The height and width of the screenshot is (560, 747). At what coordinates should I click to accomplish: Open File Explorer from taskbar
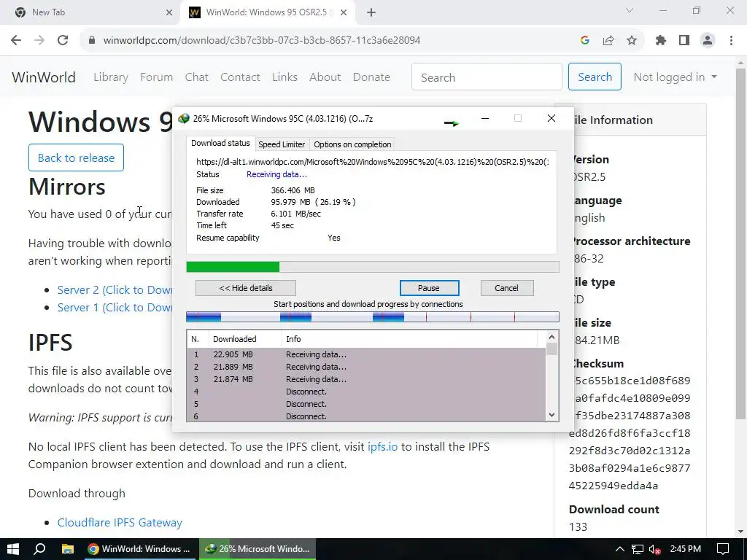point(68,549)
